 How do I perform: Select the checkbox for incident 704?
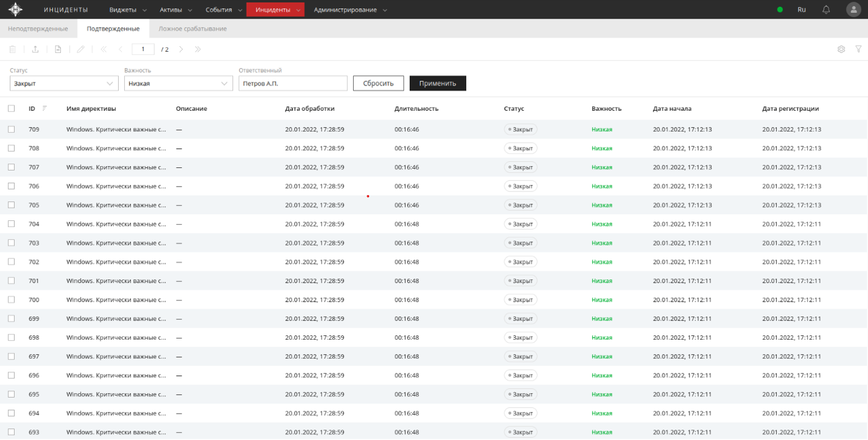[12, 224]
